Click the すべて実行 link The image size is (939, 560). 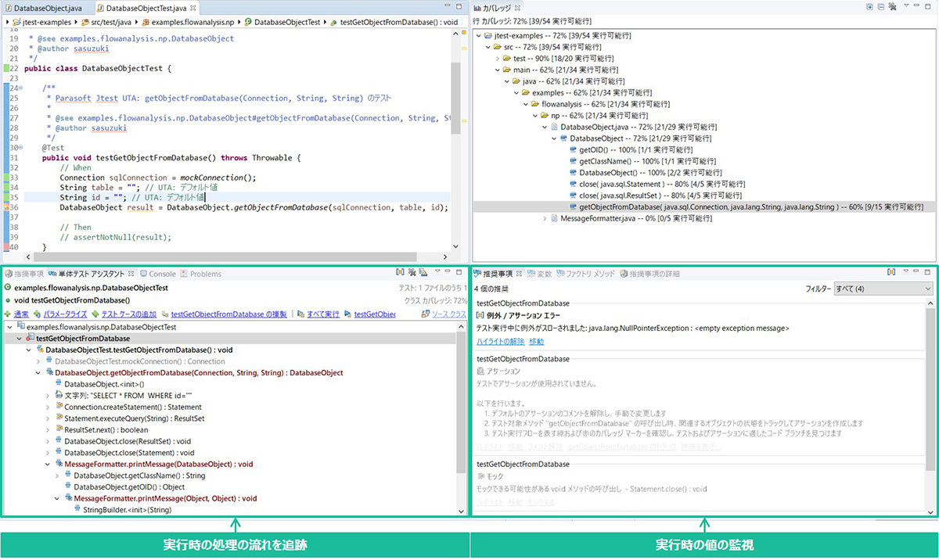[322, 314]
